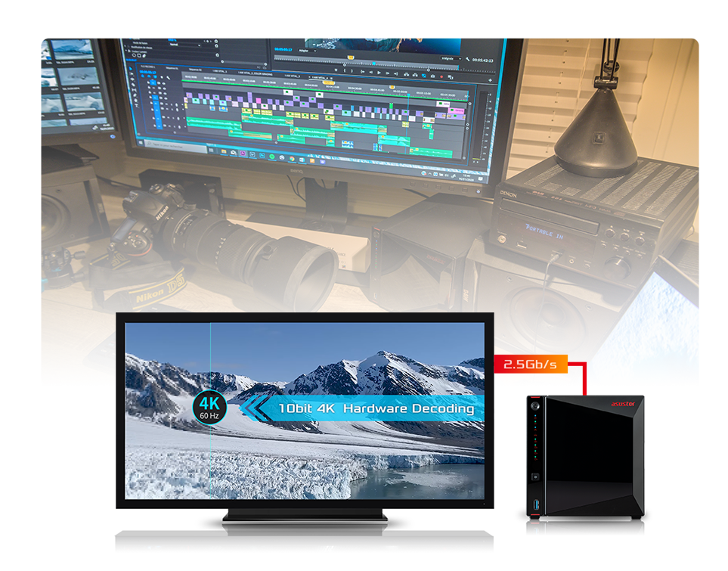
Task: Click the Mark Out brace button
Action: pyautogui.click(x=352, y=71)
